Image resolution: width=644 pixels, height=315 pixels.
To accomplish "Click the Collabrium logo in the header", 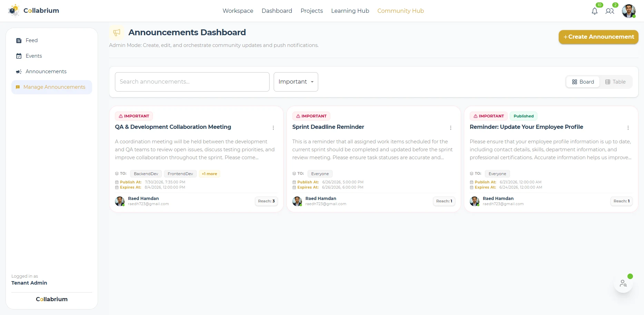I will [33, 11].
